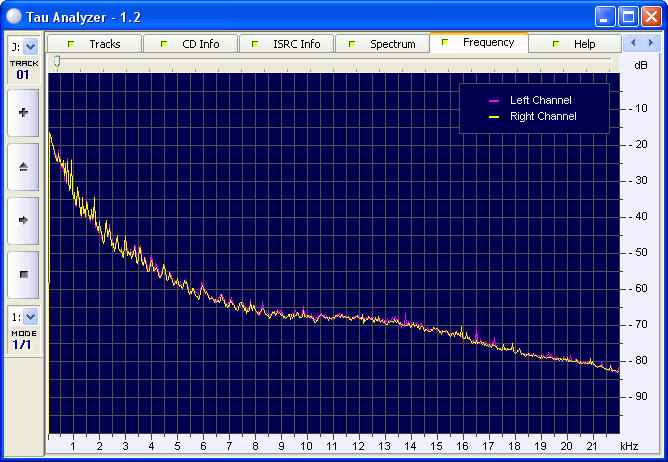
Task: Click the 21 kHz axis tick label
Action: coord(592,446)
